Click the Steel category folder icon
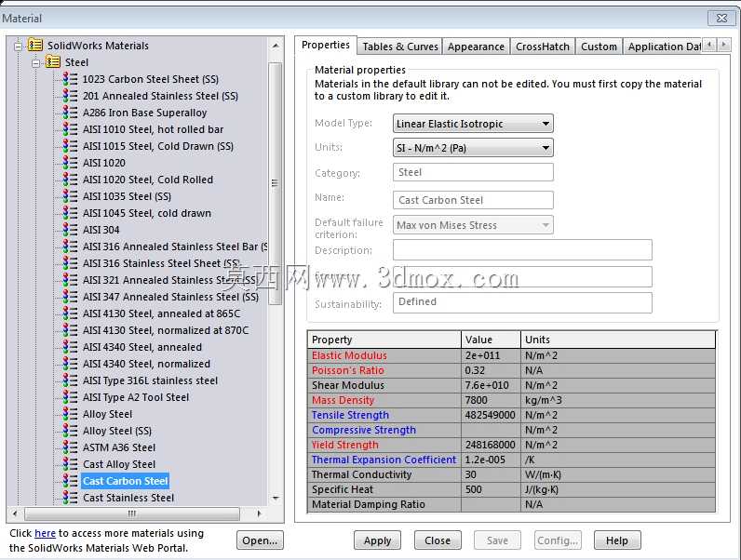Image resolution: width=741 pixels, height=560 pixels. (52, 61)
